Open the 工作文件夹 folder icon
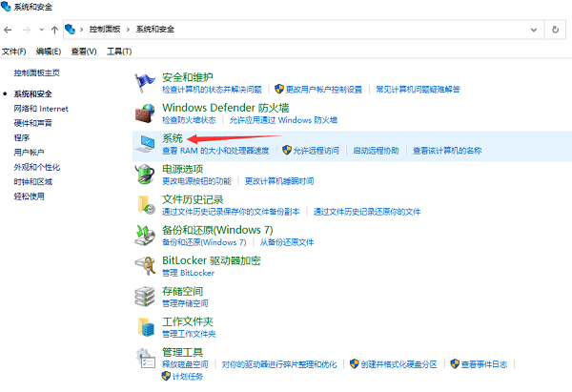The height and width of the screenshot is (392, 572). [146, 326]
